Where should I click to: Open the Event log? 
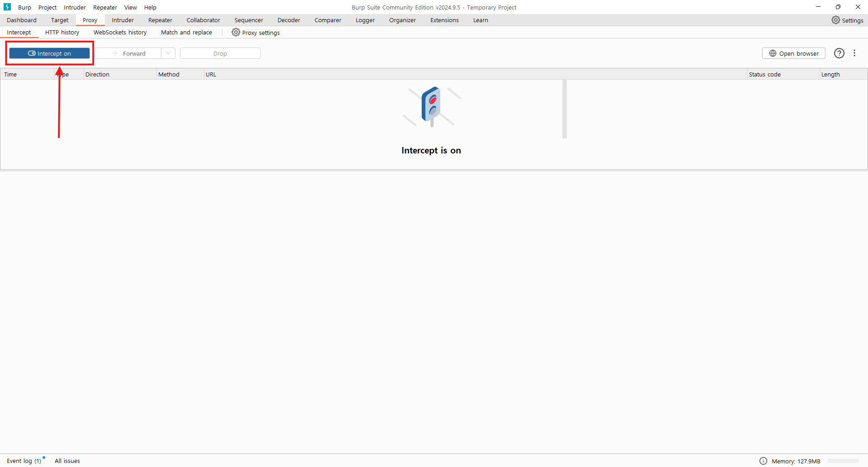click(24, 461)
